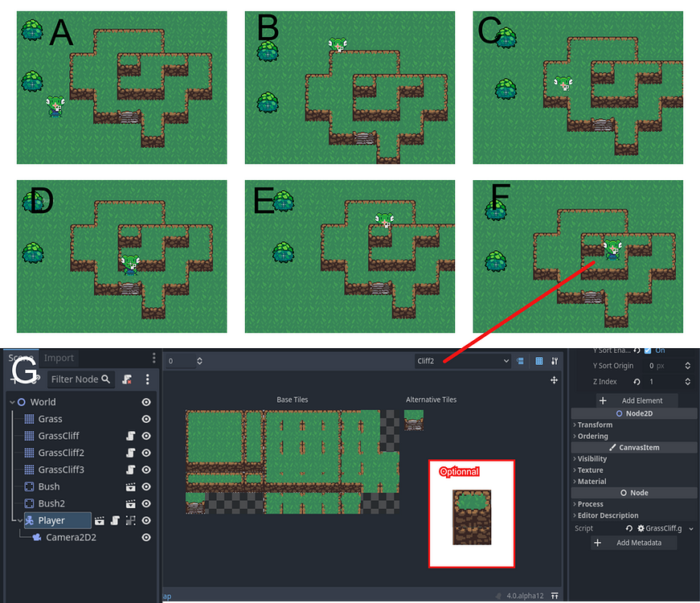Toggle visibility of GrassCliff
Screen dimensions: 700x603
pyautogui.click(x=146, y=436)
